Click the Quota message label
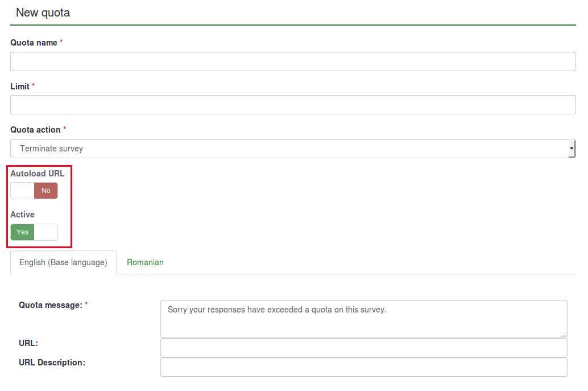This screenshot has height=391, width=588. [50, 305]
